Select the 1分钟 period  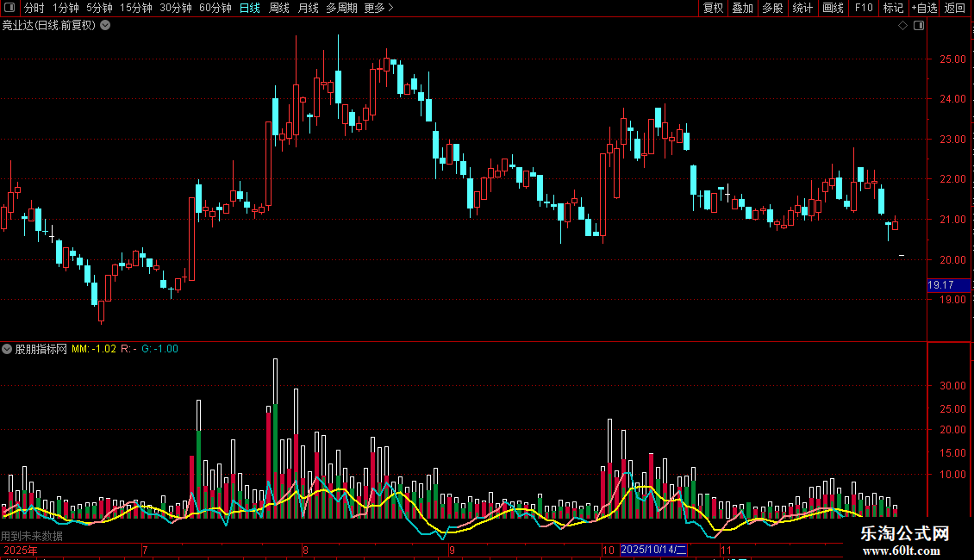coord(66,8)
